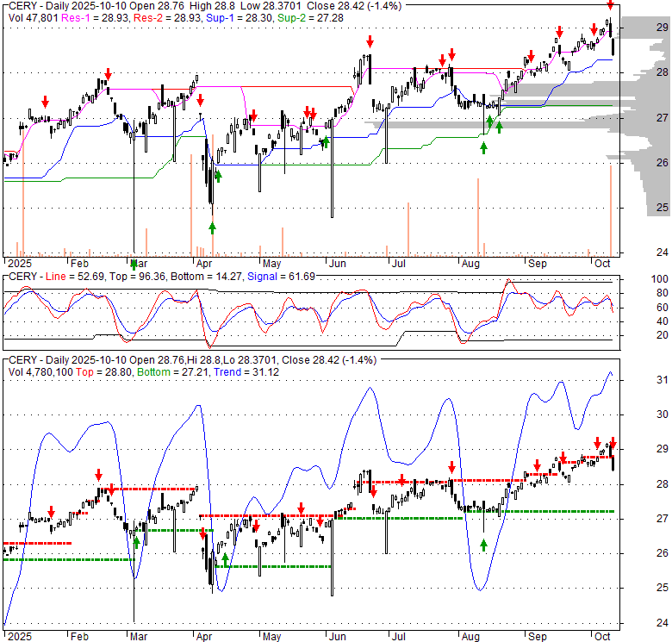Screen dimensions: 672x642
Task: Click the February red down arrow in top chart
Action: coord(108,74)
